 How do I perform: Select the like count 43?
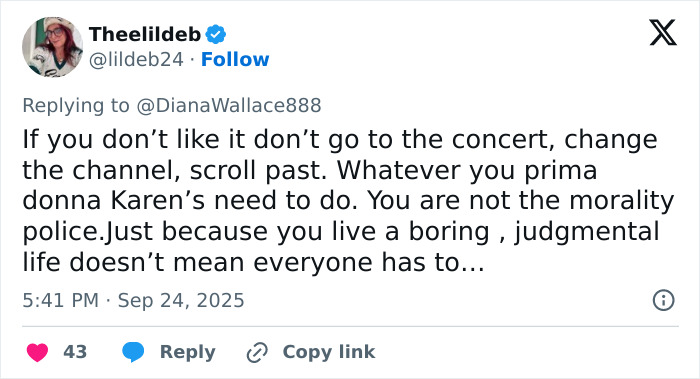tap(75, 352)
